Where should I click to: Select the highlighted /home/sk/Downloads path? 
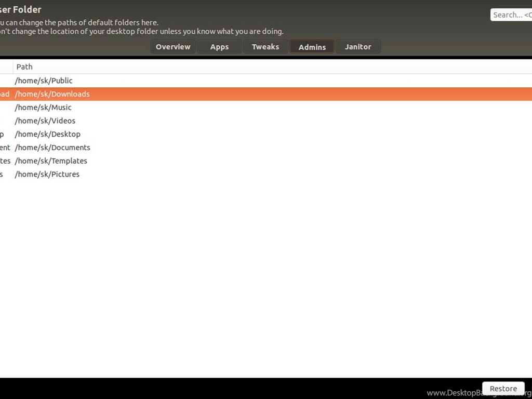click(x=52, y=94)
